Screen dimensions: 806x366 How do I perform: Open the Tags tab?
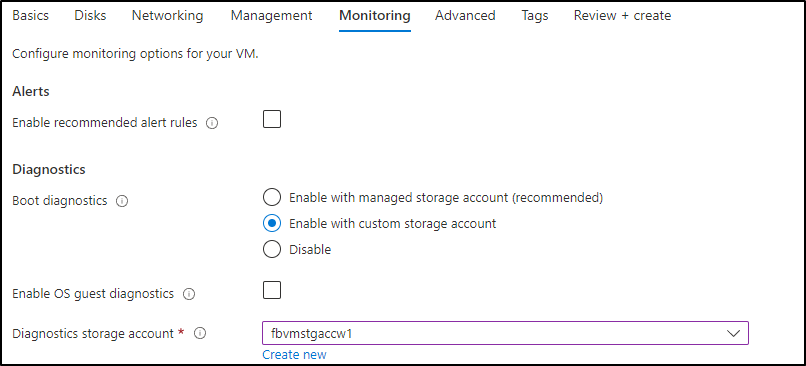(535, 16)
